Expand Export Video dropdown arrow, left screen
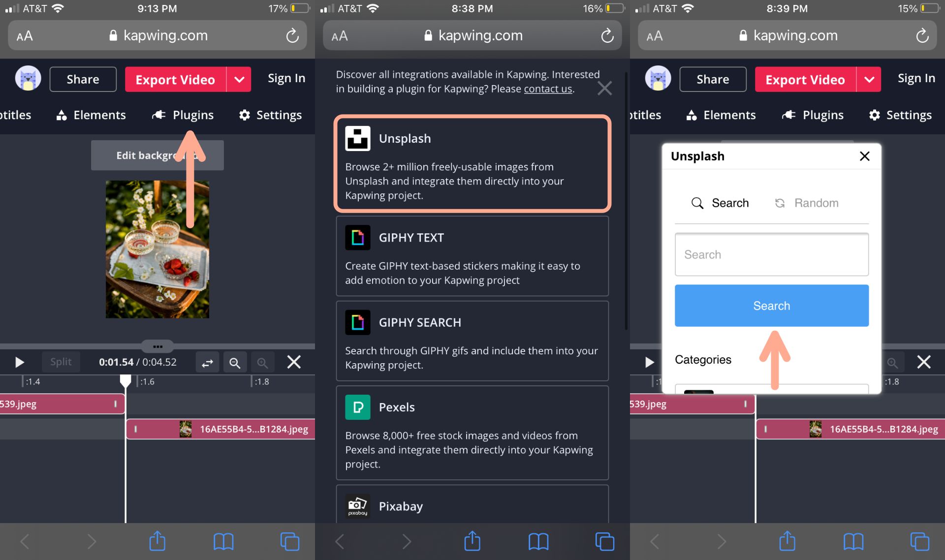The image size is (945, 560). (239, 79)
